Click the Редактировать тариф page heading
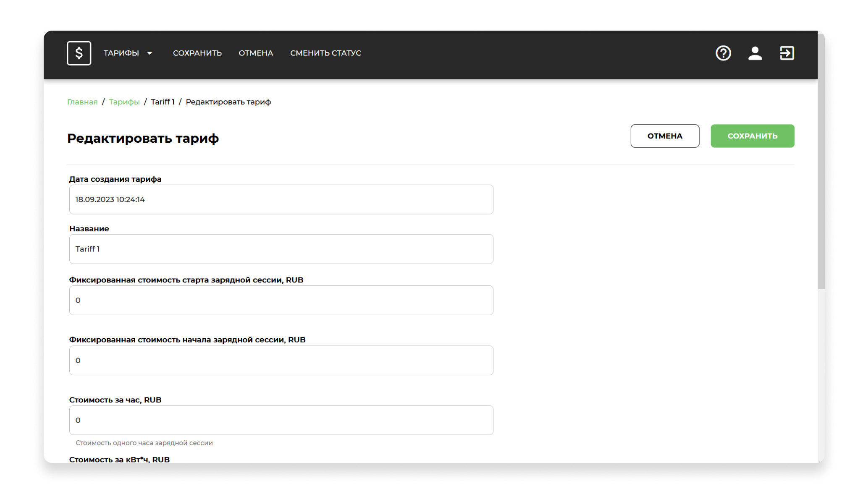This screenshot has height=494, width=868. point(143,138)
